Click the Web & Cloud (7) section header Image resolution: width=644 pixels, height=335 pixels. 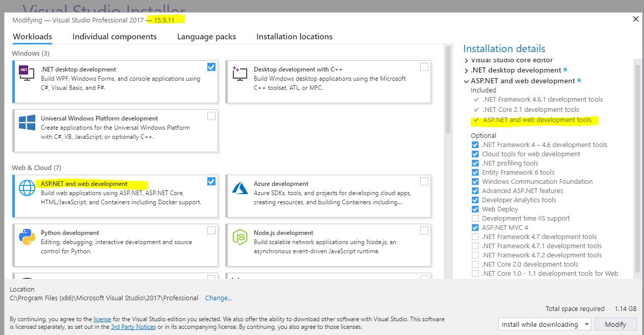(36, 167)
